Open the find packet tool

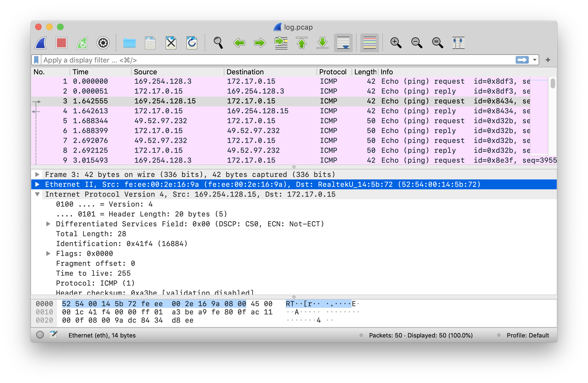[x=218, y=43]
